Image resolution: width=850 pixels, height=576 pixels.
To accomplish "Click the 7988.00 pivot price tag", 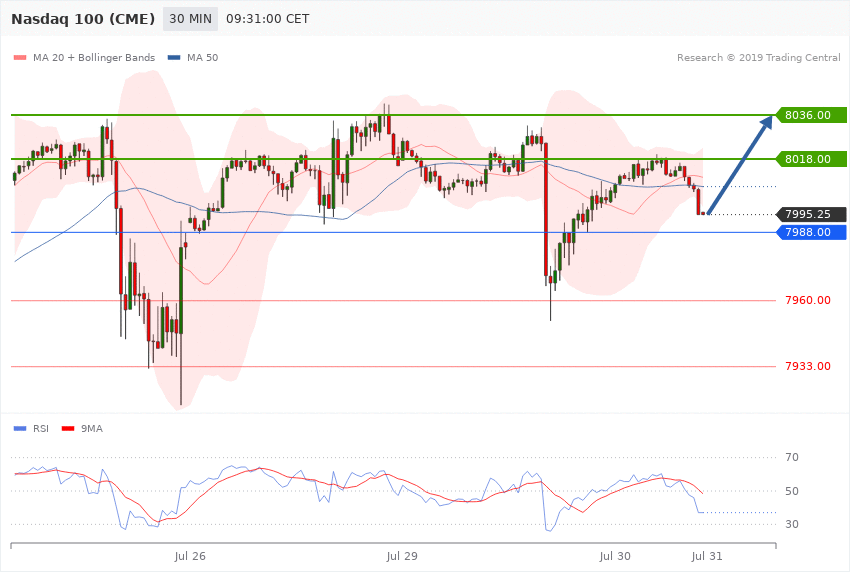I will coord(811,232).
